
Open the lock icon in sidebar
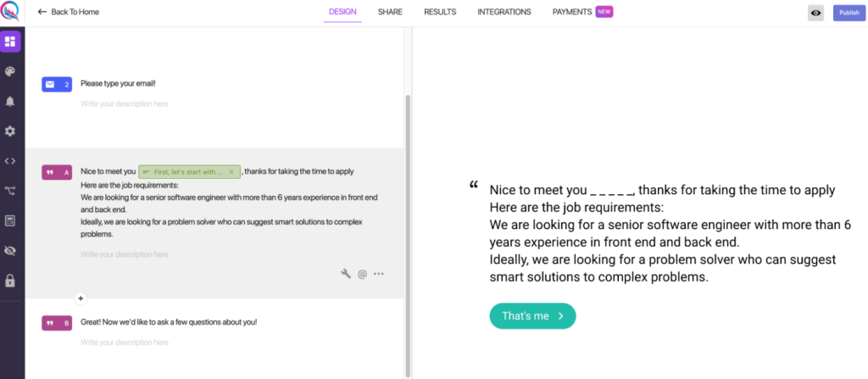(x=10, y=281)
